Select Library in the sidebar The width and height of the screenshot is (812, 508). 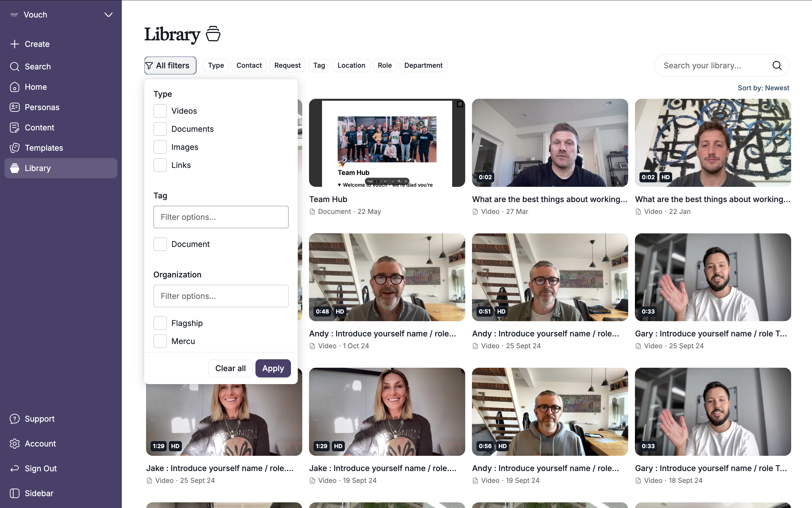[61, 168]
